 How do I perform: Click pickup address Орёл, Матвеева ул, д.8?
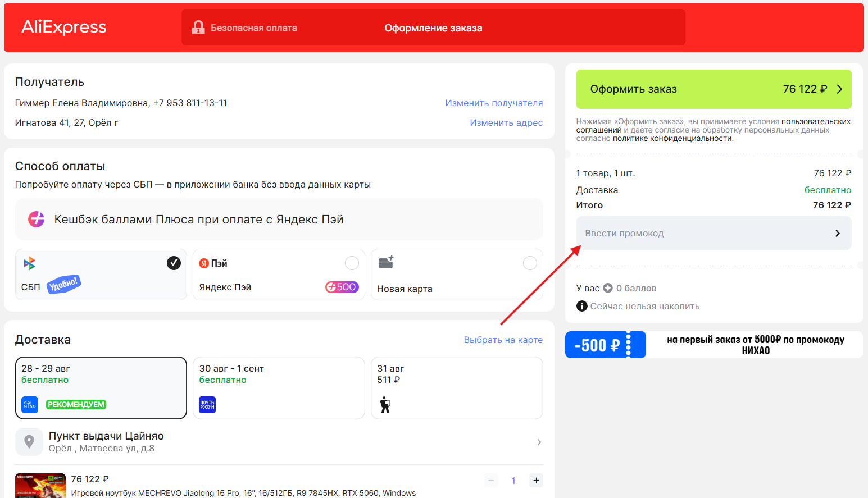coord(102,448)
